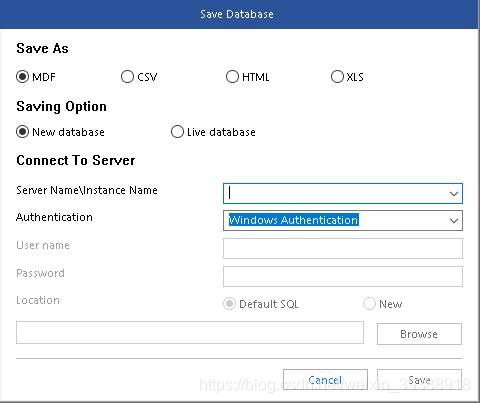Select the MDF radio button
Image resolution: width=480 pixels, height=403 pixels.
point(23,77)
